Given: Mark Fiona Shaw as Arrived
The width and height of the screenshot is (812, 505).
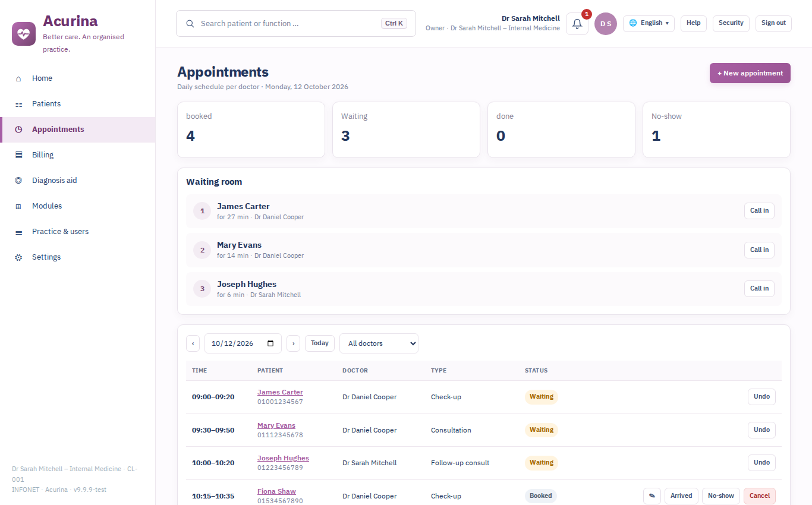Looking at the screenshot, I should click(681, 496).
